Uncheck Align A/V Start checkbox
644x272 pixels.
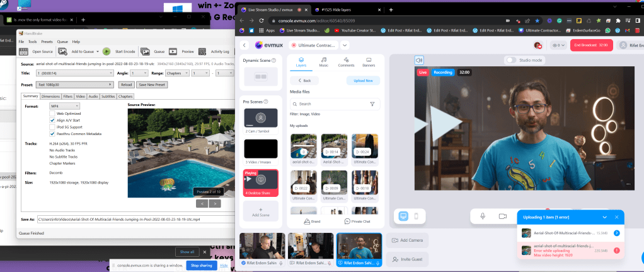[52, 120]
